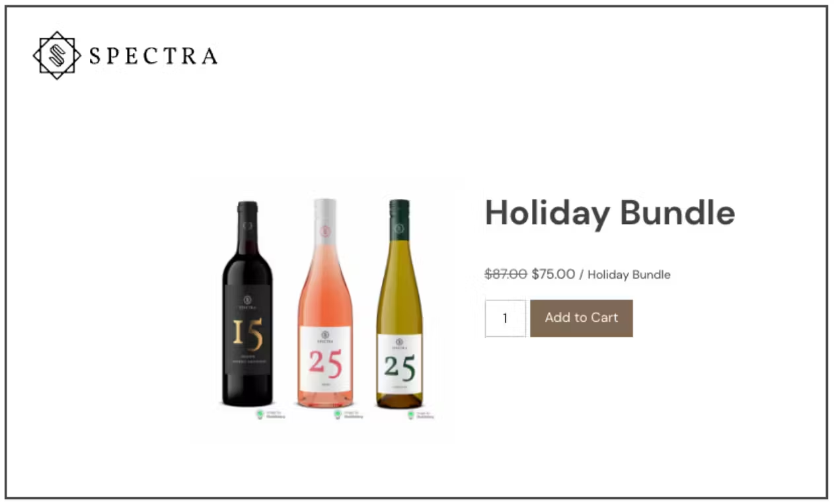Click the pink 25 on rosé label
Screen dimensions: 834x504
[325, 364]
